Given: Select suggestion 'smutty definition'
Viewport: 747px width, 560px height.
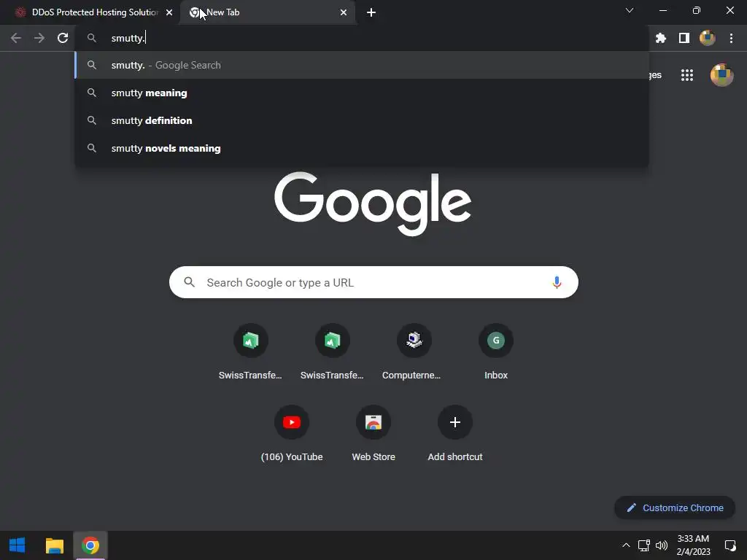Looking at the screenshot, I should pyautogui.click(x=362, y=120).
